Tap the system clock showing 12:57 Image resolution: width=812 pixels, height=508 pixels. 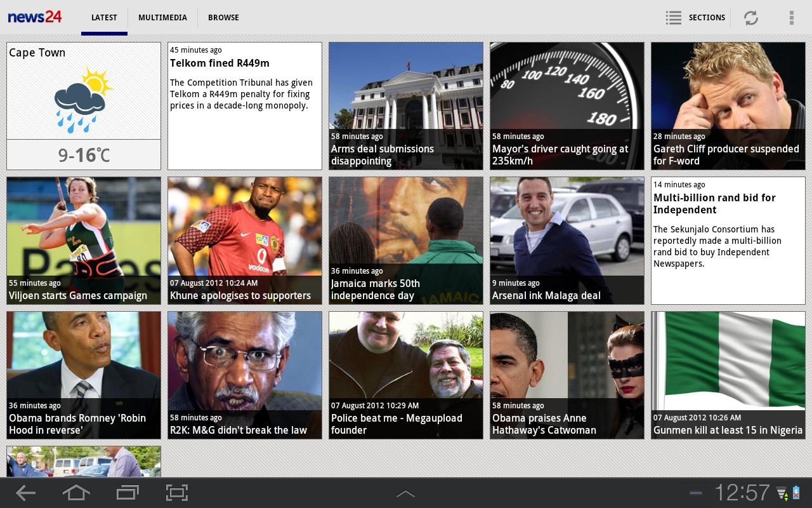(742, 493)
